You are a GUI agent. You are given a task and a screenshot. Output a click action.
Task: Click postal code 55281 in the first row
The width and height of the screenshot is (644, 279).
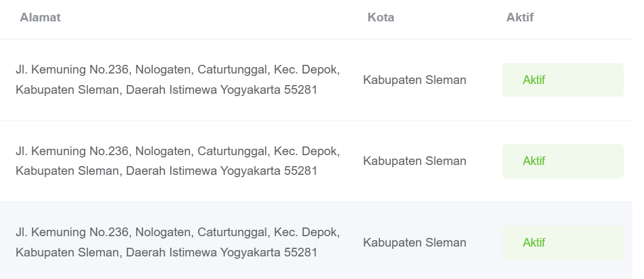(x=301, y=90)
